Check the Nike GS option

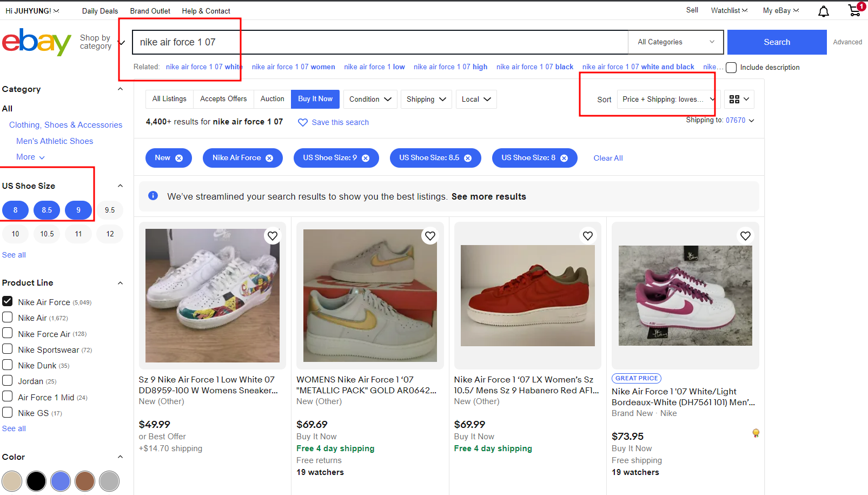click(8, 412)
